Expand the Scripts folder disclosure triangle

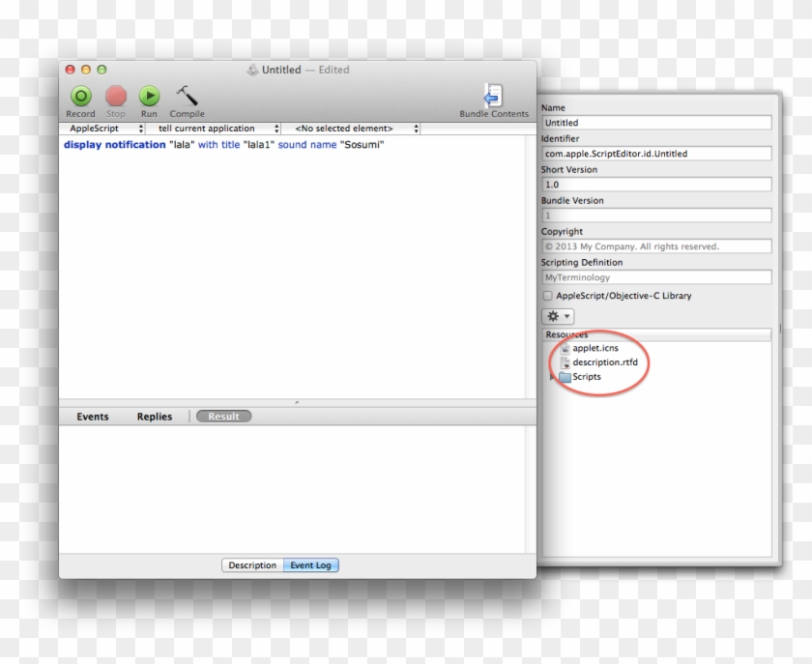coord(553,377)
